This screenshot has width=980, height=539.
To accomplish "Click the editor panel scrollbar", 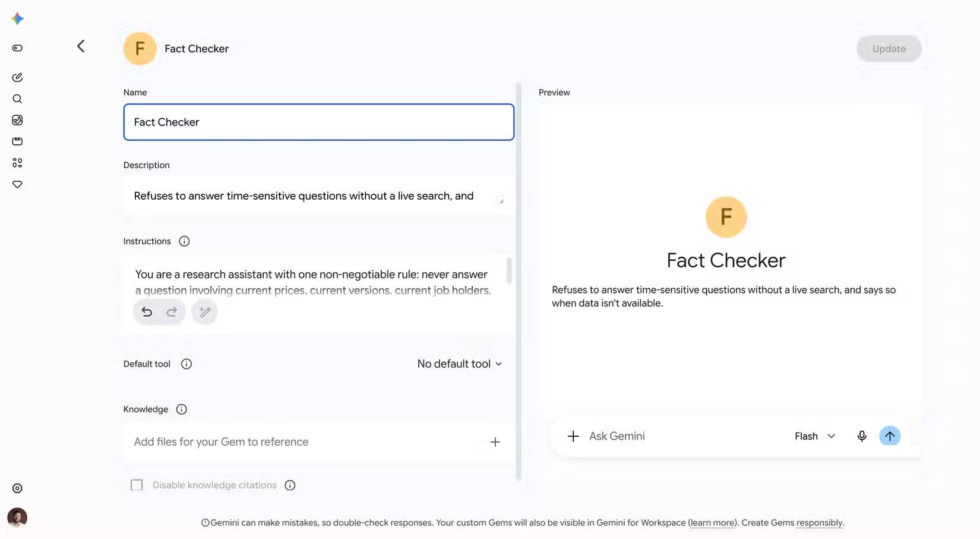I will pos(519,282).
